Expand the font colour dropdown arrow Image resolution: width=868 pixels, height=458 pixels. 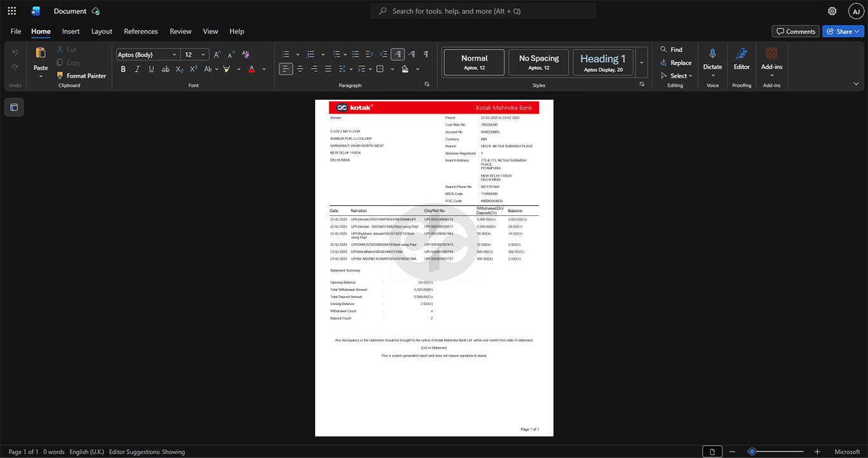[264, 69]
